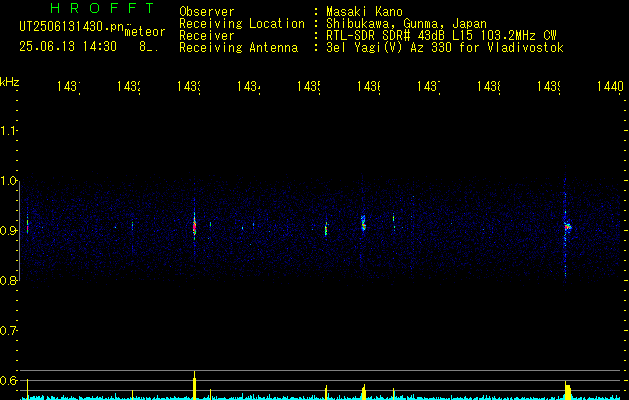Click the bright meteor echo just after 1439
The width and height of the screenshot is (629, 400).
tap(567, 227)
